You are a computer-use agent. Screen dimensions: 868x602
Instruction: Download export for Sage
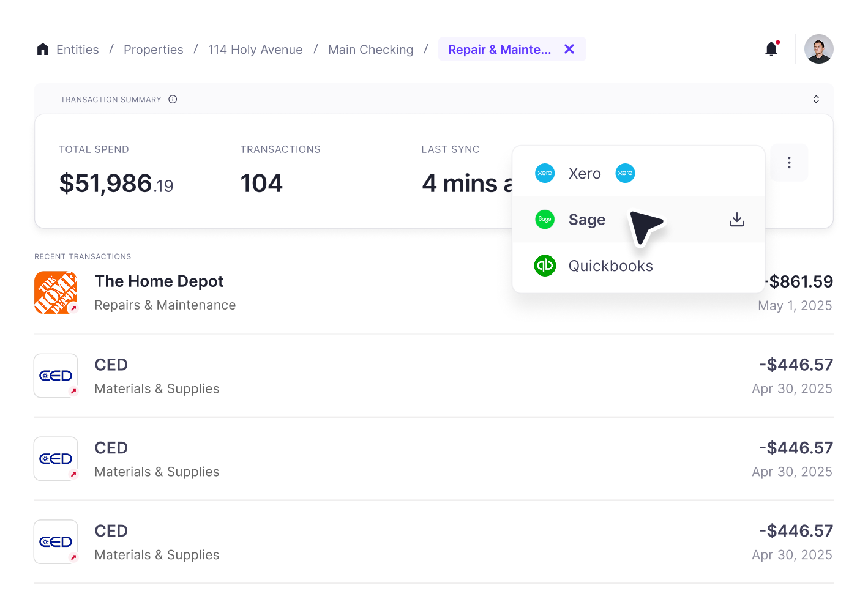tap(737, 220)
